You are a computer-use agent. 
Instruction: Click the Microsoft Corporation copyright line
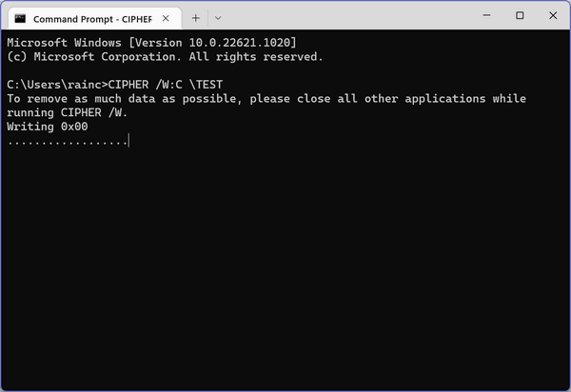tap(165, 57)
